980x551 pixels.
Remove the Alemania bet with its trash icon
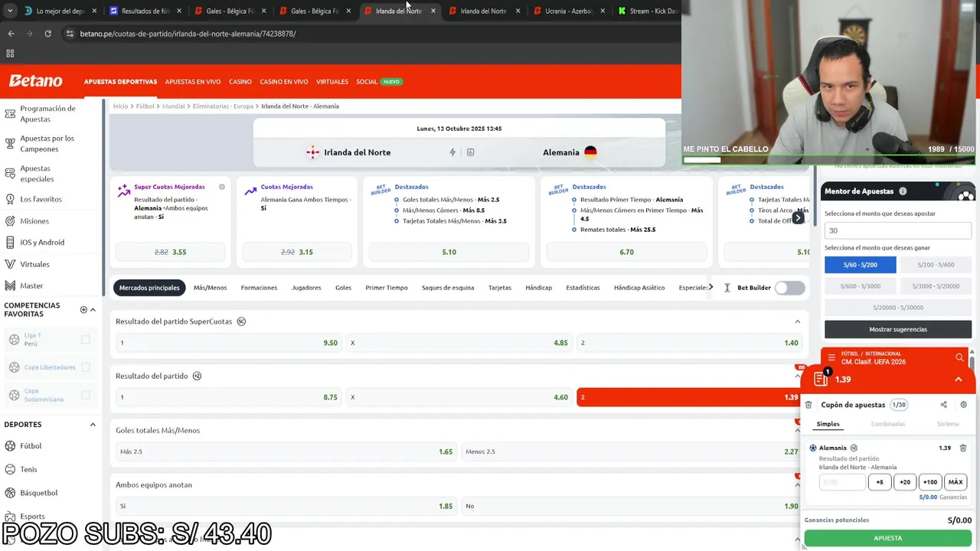(963, 448)
